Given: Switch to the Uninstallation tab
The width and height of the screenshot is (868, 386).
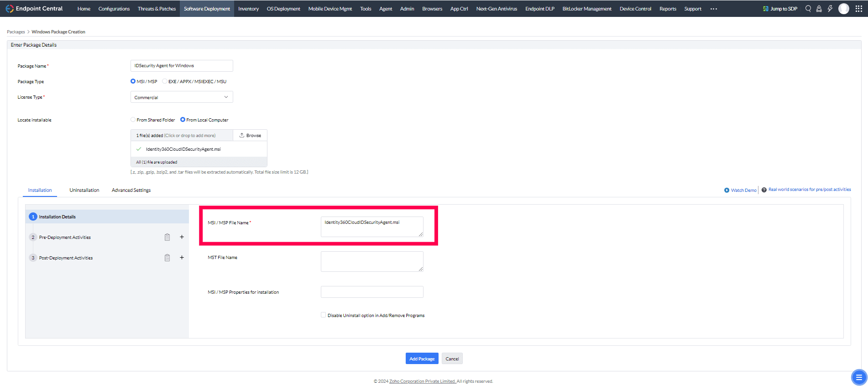Looking at the screenshot, I should click(x=84, y=190).
